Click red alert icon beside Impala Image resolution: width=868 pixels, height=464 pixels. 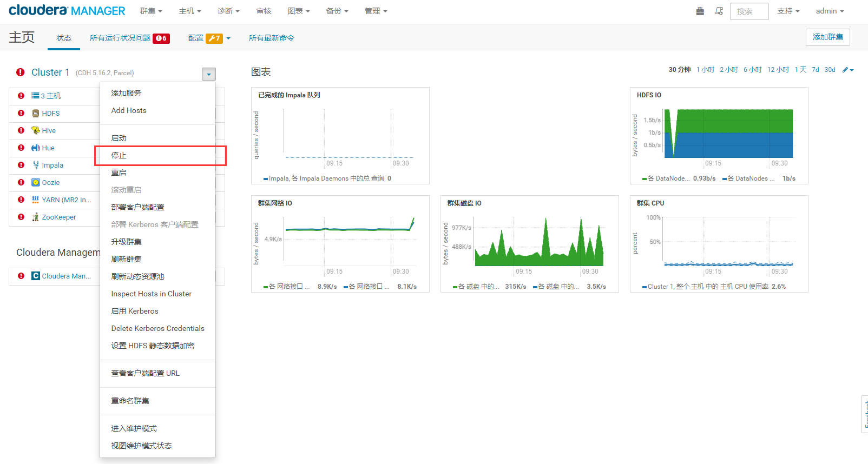point(21,165)
